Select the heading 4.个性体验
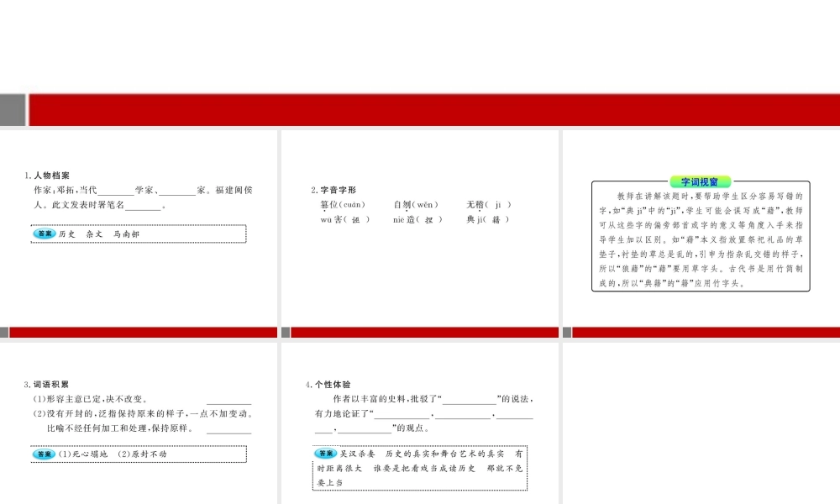Image resolution: width=840 pixels, height=504 pixels. [328, 384]
